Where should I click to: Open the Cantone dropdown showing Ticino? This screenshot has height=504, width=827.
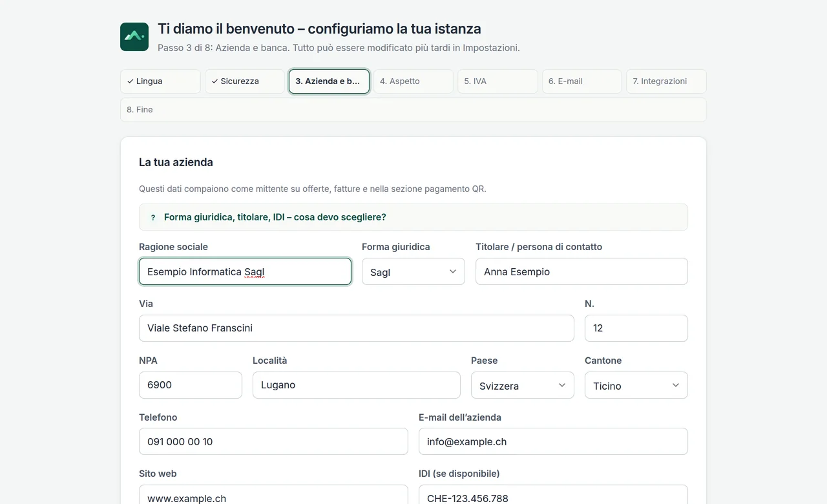pyautogui.click(x=636, y=385)
